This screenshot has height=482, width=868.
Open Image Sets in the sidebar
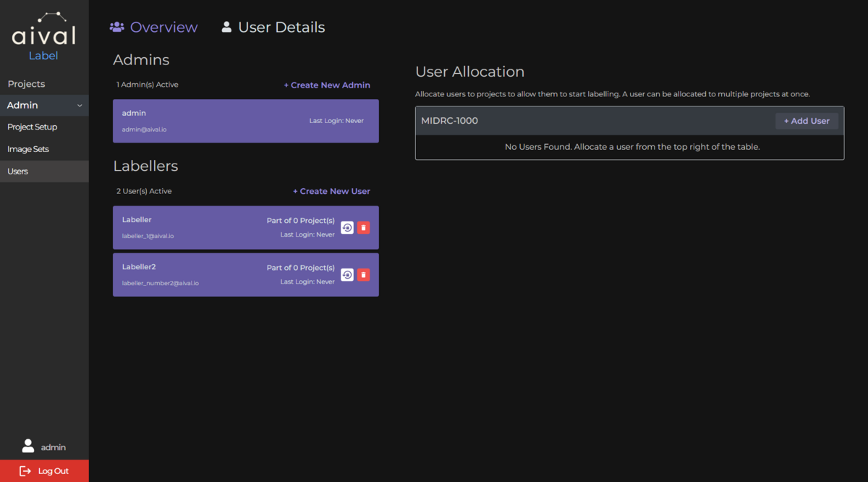click(x=28, y=149)
